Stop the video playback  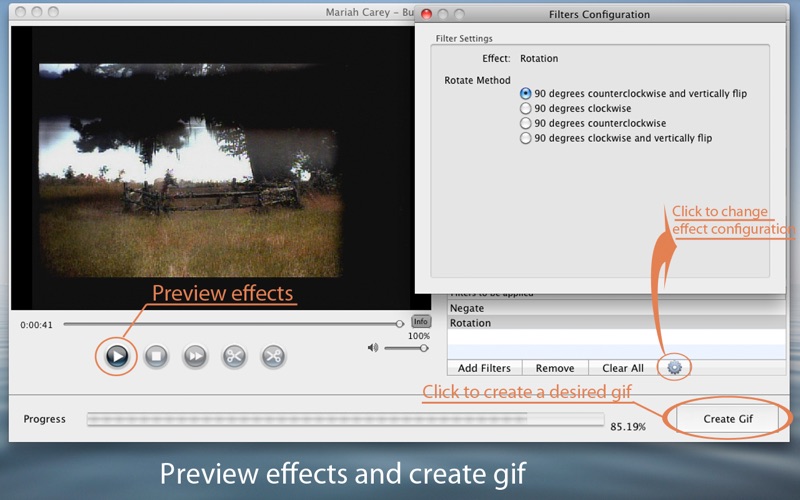click(156, 356)
